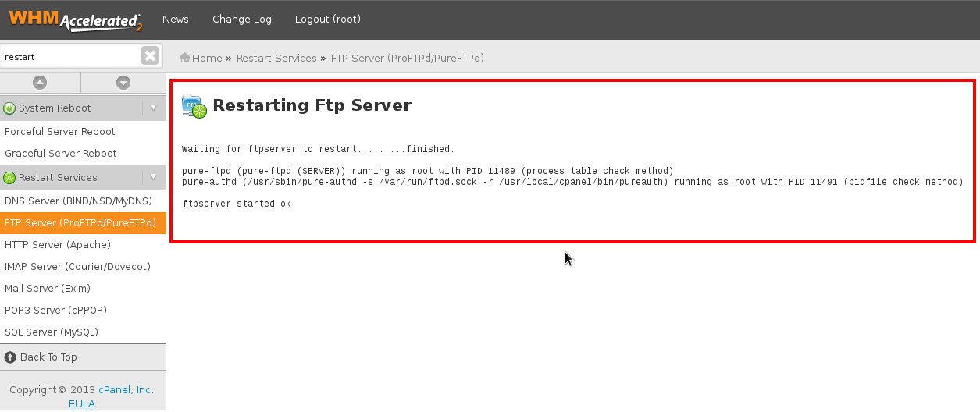
Task: Click the Restart Services green icon
Action: [9, 178]
